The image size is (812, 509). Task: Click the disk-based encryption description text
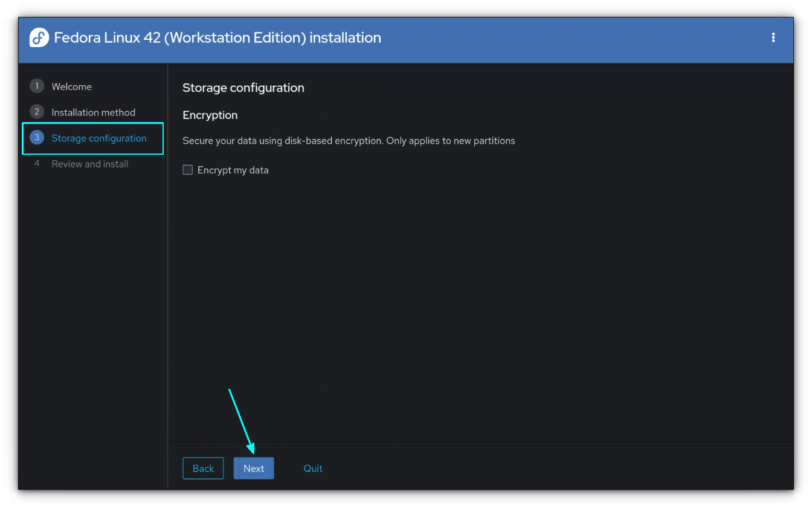(x=349, y=141)
